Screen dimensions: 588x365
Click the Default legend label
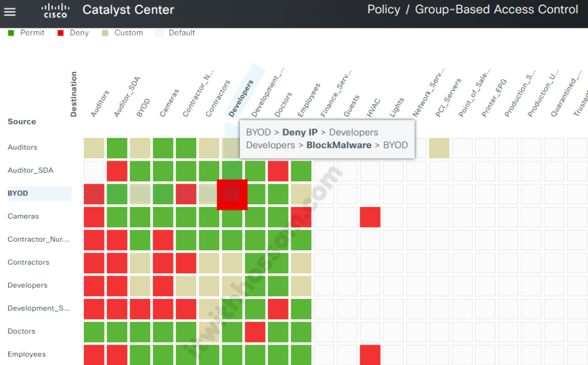pyautogui.click(x=181, y=33)
